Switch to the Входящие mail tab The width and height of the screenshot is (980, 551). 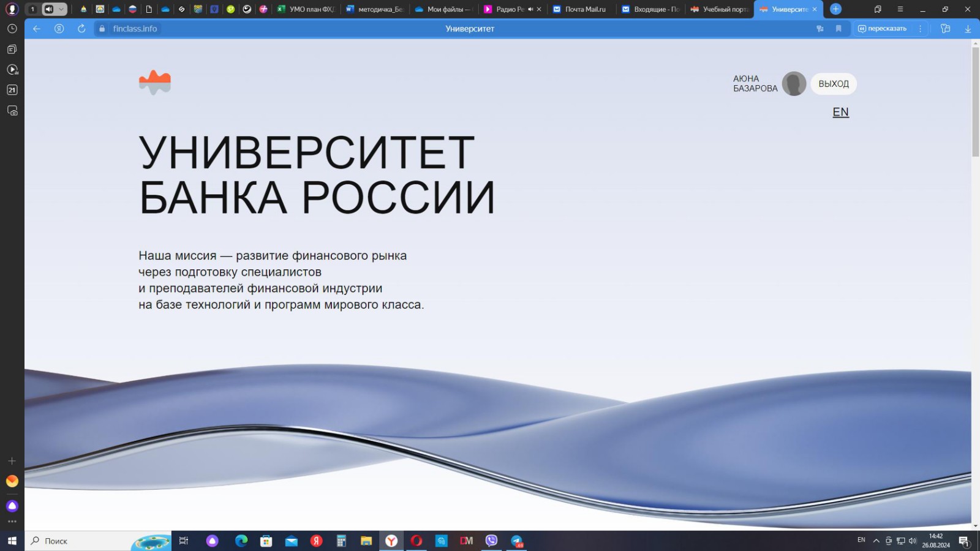pos(651,9)
